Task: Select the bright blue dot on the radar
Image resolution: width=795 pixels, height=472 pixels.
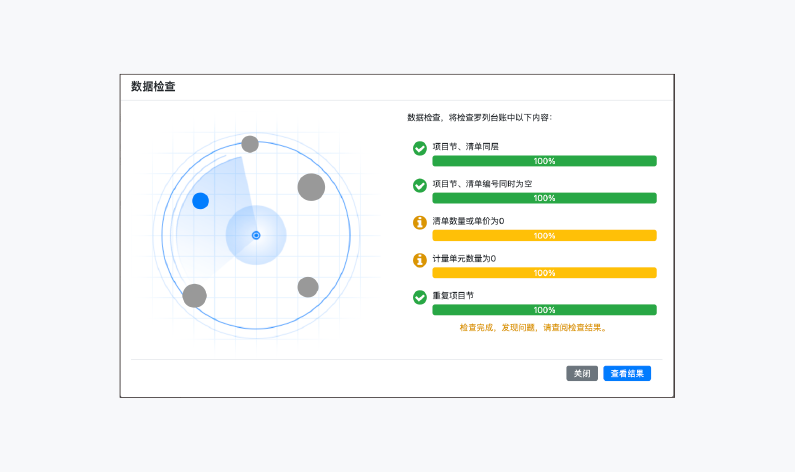Action: [200, 201]
